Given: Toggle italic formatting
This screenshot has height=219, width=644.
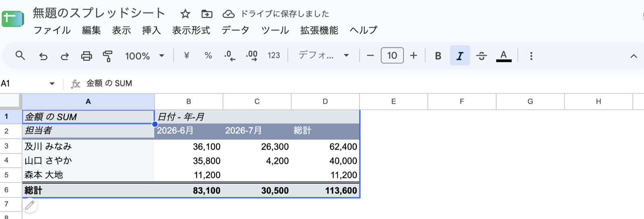Looking at the screenshot, I should (x=460, y=56).
